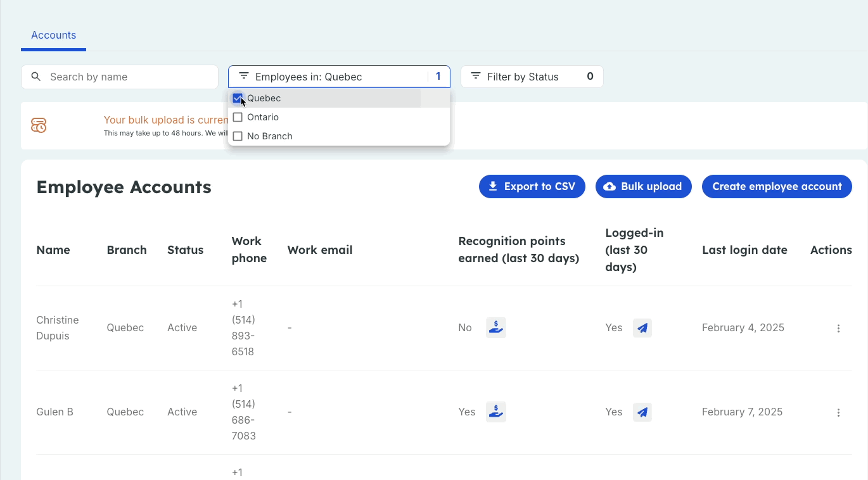Click the Branch column header
868x480 pixels.
point(127,250)
